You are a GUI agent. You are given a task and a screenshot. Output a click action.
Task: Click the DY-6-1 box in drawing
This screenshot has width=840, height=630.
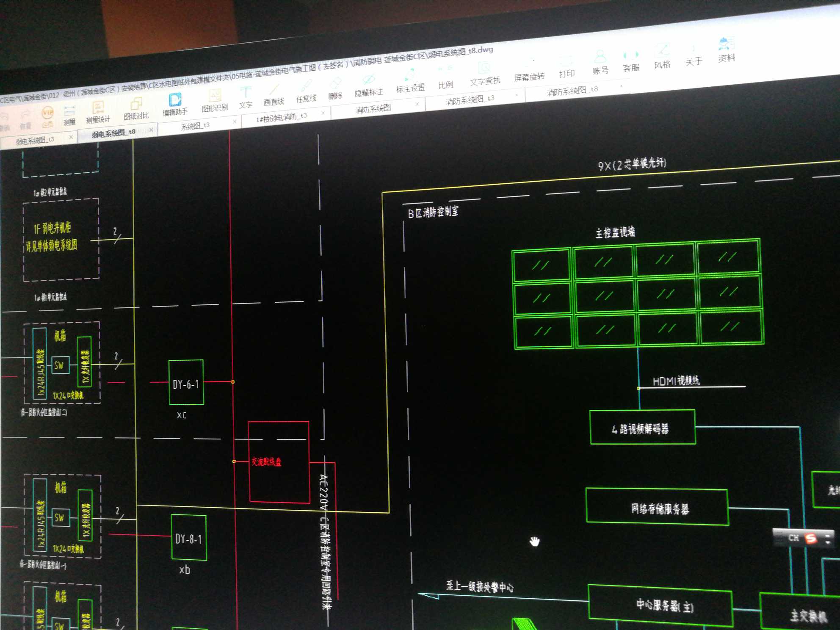(186, 382)
